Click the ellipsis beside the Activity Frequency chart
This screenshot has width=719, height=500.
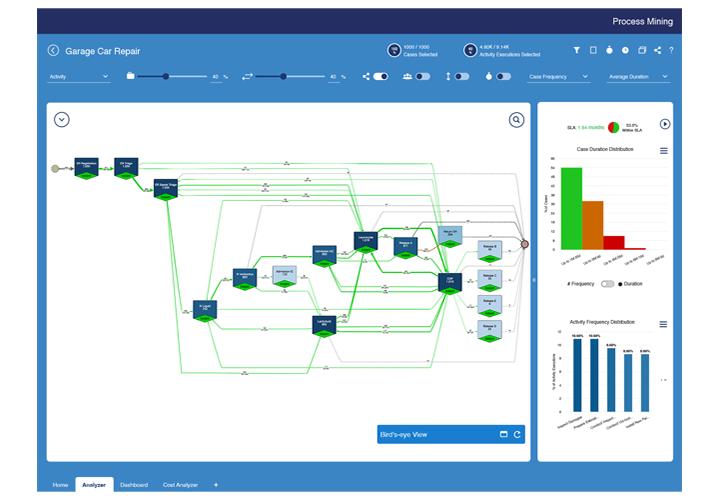pyautogui.click(x=664, y=380)
